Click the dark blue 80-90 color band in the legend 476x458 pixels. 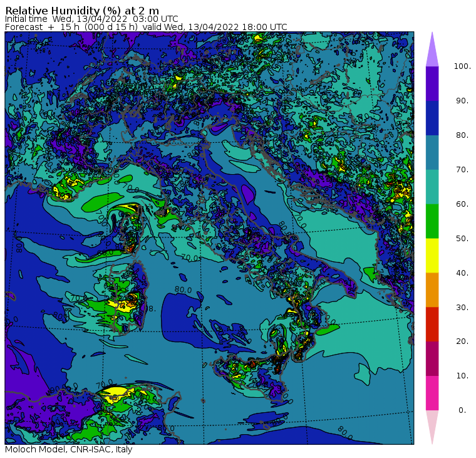click(432, 118)
